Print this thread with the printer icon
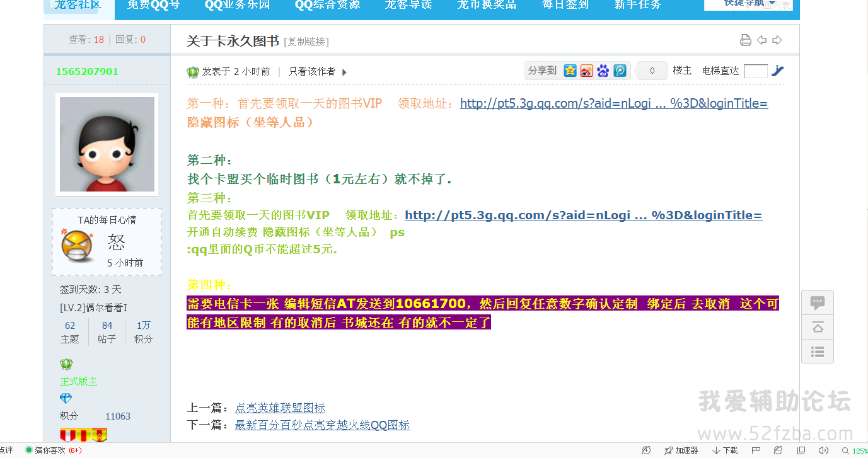This screenshot has width=868, height=458. tap(746, 40)
